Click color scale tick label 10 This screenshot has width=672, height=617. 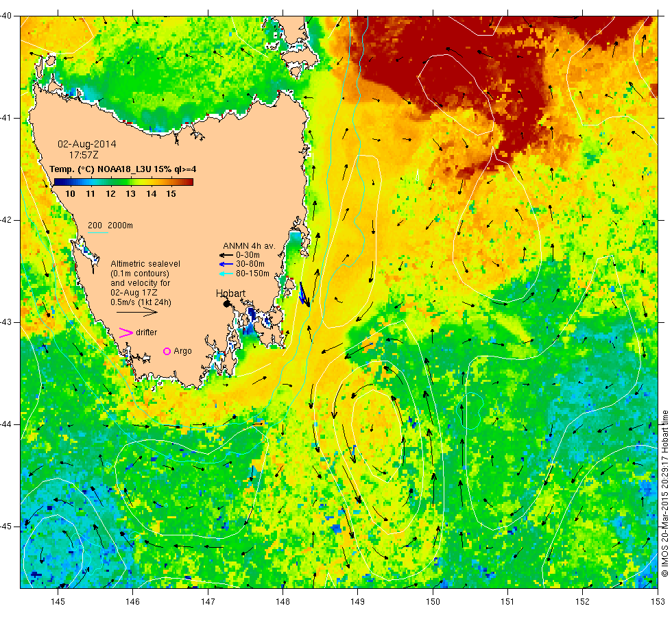point(70,193)
